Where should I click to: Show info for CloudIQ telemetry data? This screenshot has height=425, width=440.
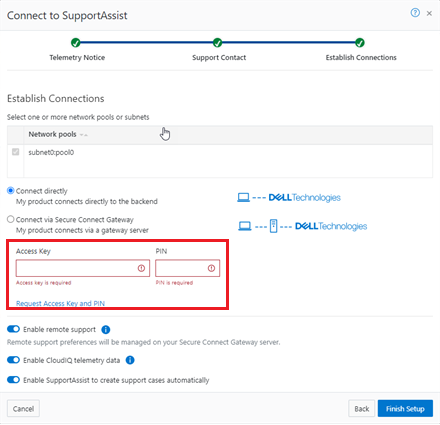(x=130, y=360)
